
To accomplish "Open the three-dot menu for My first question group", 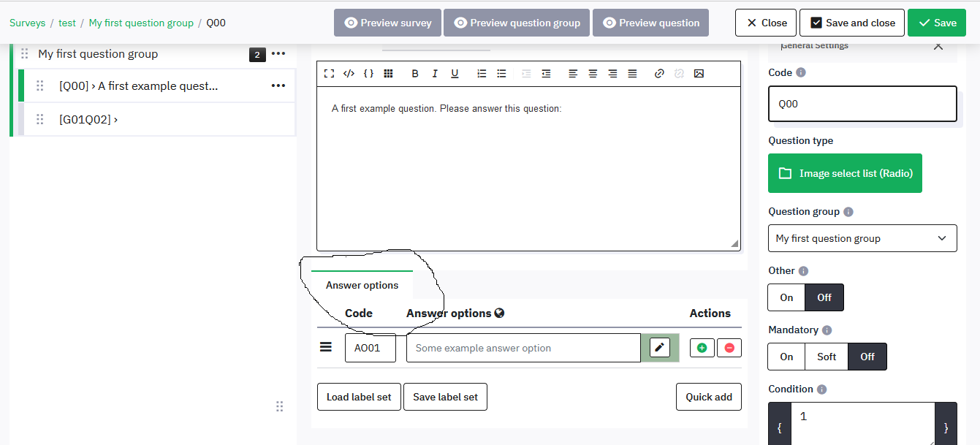I will [x=278, y=54].
